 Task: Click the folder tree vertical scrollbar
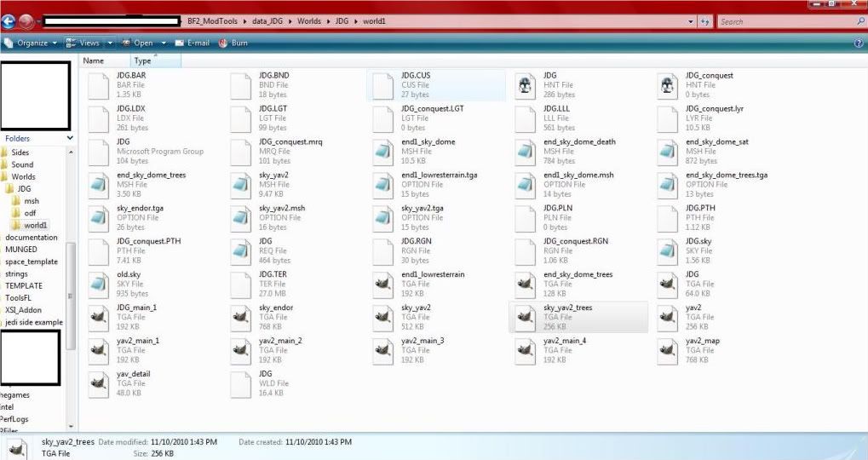click(x=71, y=296)
